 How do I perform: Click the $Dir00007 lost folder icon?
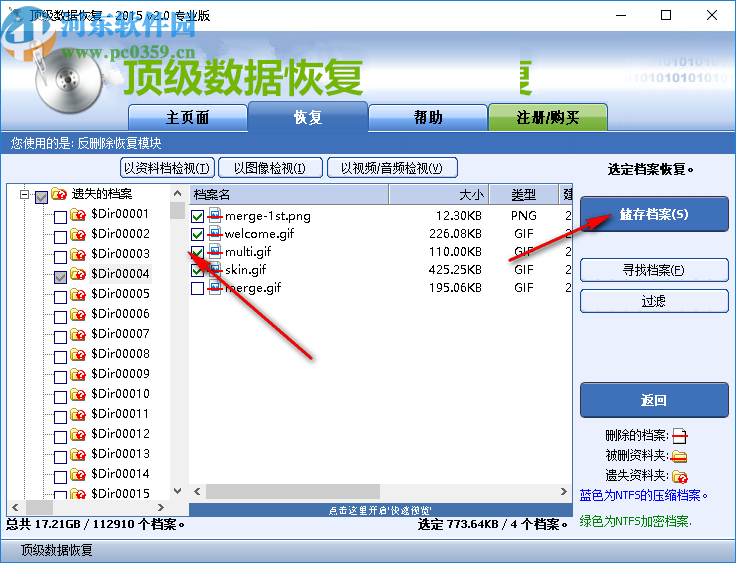coord(78,334)
